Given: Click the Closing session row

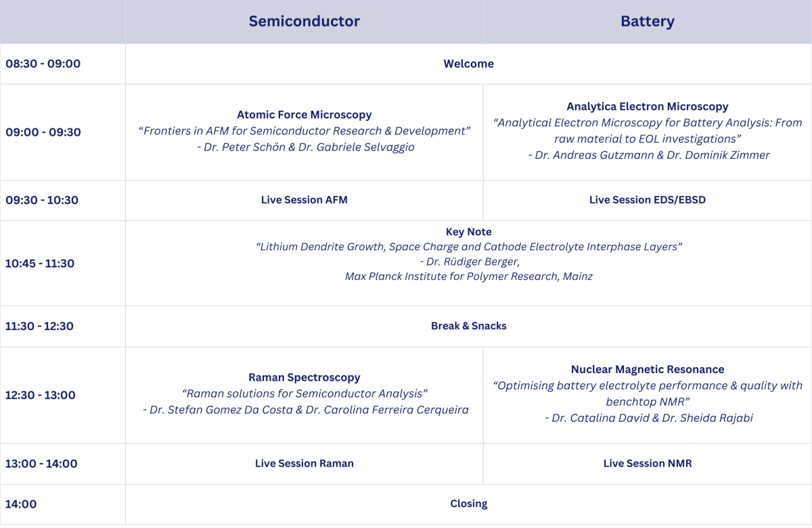Looking at the screenshot, I should pos(468,504).
